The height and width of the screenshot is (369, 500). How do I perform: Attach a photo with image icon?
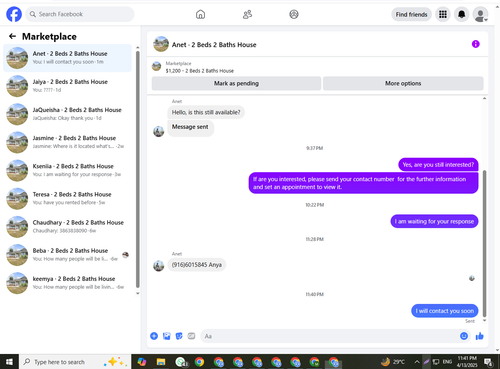point(167,336)
